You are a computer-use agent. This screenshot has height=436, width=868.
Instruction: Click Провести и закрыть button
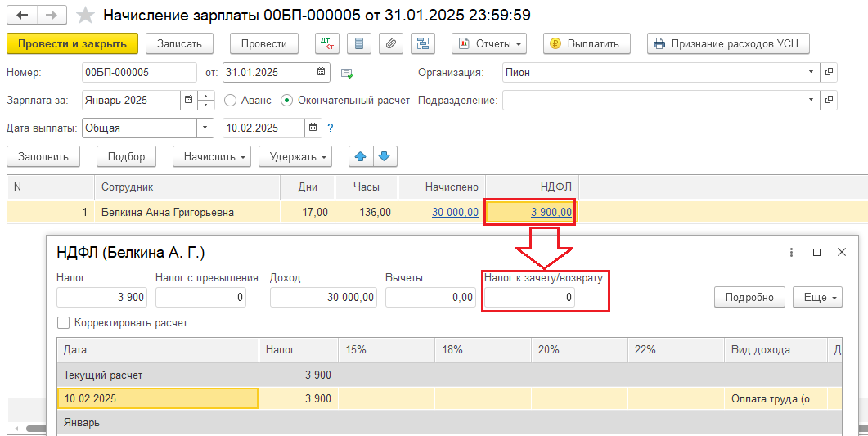point(72,43)
